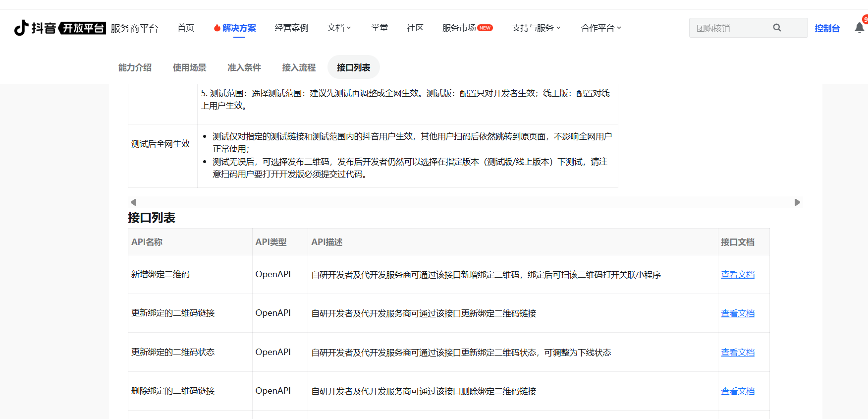Viewport: 868px width, 419px height.
Task: Open 查看文档 for 更新绑定的二维码状态
Action: (738, 353)
